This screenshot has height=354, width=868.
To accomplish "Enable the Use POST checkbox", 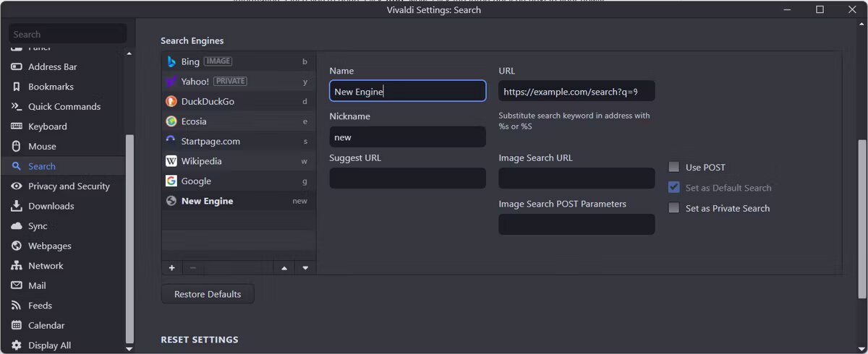I will (x=673, y=167).
